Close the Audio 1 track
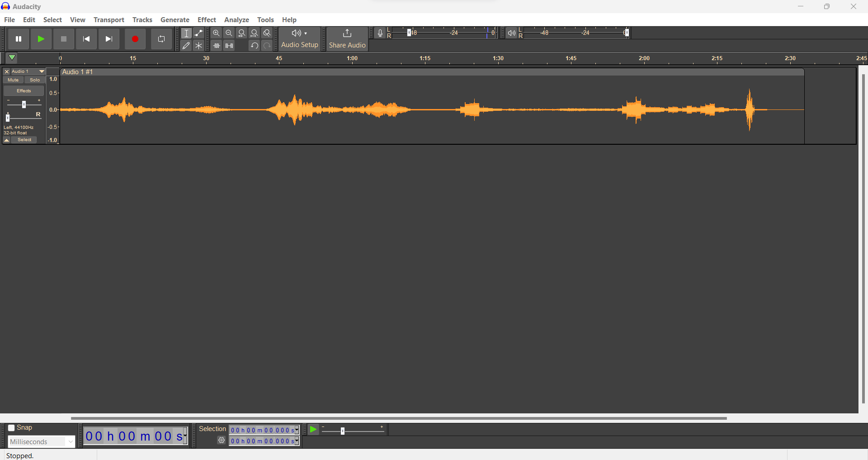The height and width of the screenshot is (460, 868). click(x=7, y=71)
